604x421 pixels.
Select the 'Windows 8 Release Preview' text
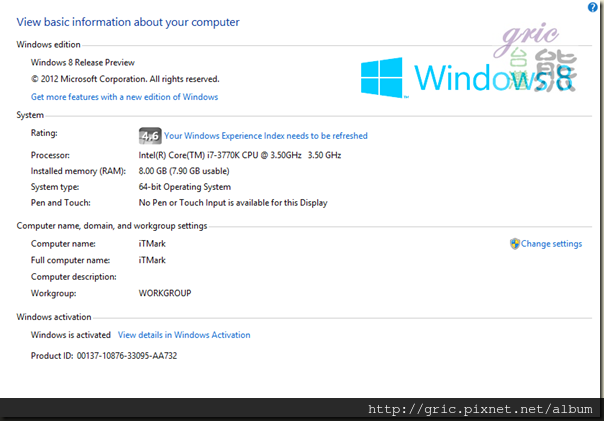83,62
